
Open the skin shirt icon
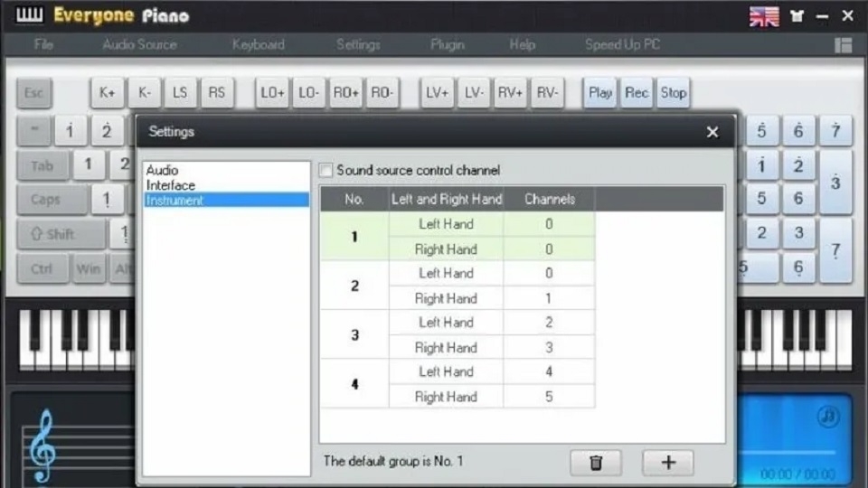pos(797,16)
